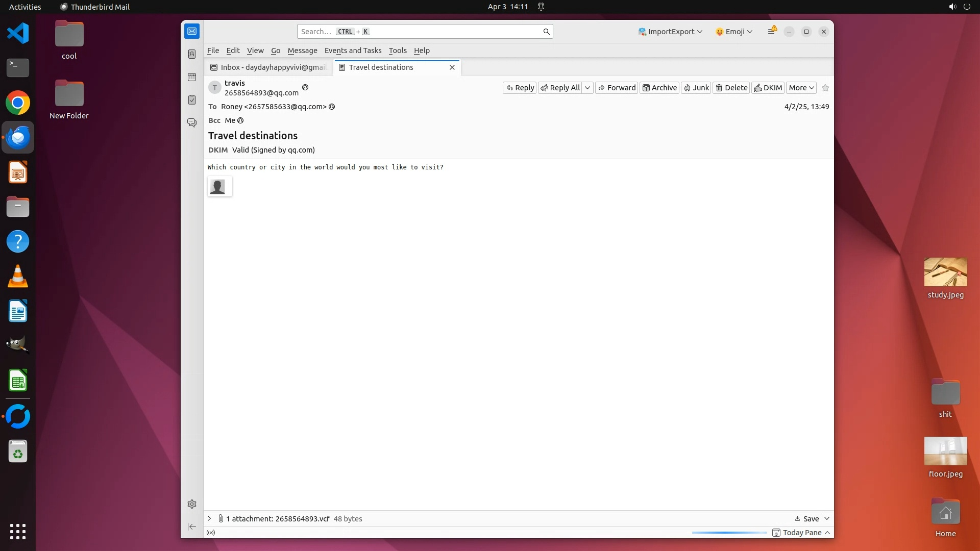
Task: Click the Forward button
Action: [617, 88]
